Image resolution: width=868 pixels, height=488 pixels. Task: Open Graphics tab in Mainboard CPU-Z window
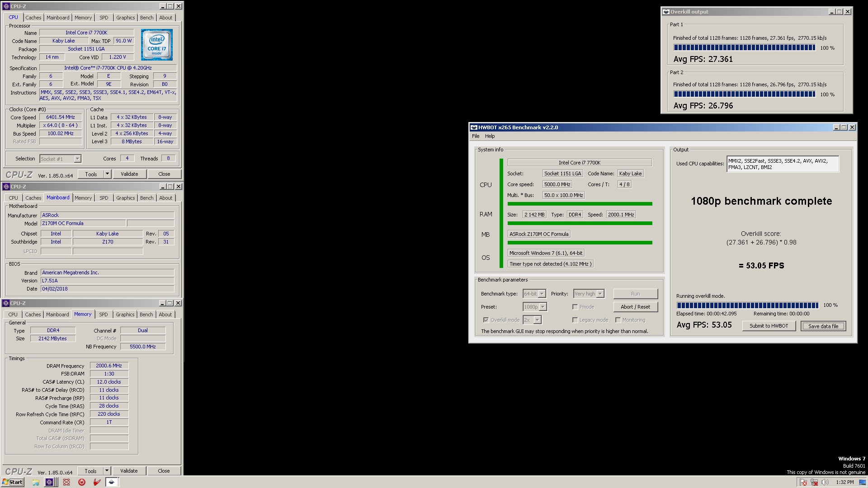click(125, 198)
